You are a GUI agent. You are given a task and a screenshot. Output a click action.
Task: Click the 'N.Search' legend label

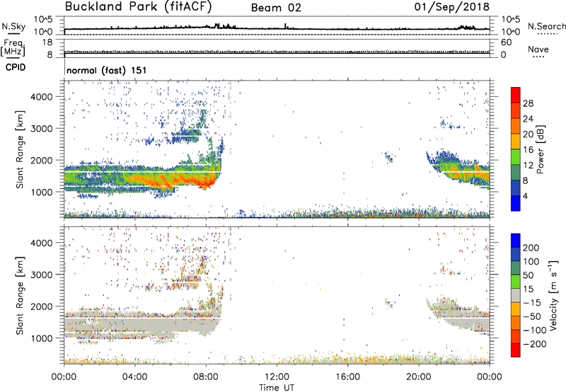[546, 26]
